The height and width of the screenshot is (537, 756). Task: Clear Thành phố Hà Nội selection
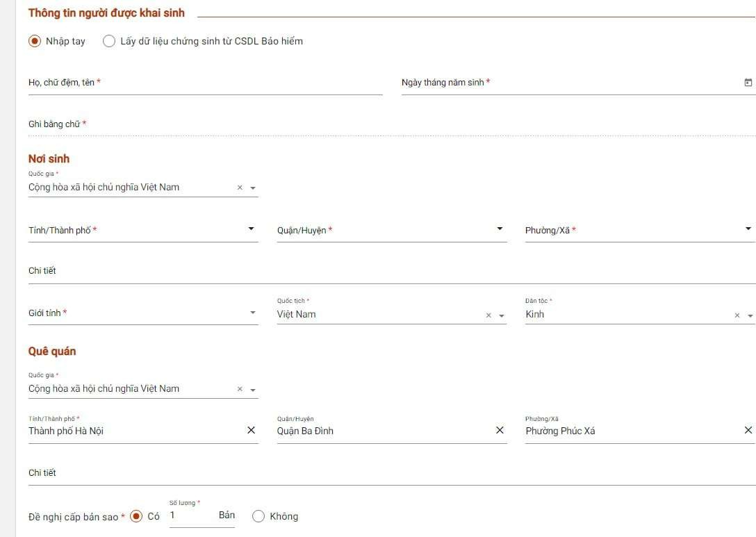pyautogui.click(x=251, y=431)
